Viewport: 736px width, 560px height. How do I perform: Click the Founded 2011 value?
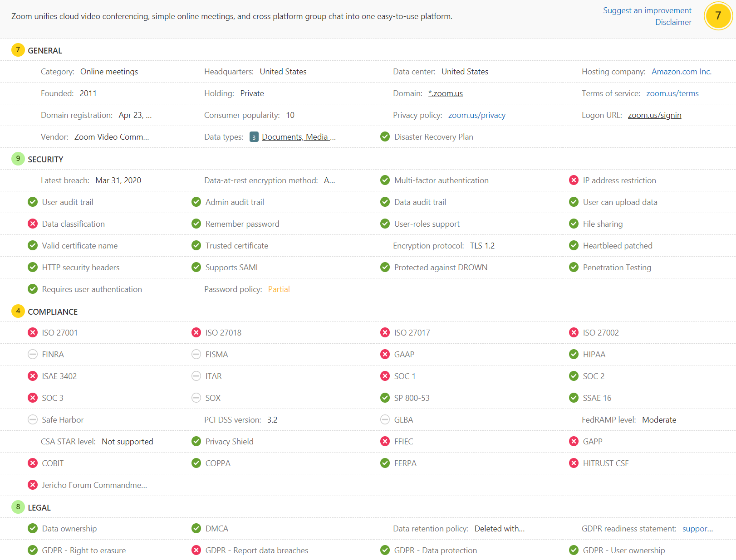(x=88, y=93)
